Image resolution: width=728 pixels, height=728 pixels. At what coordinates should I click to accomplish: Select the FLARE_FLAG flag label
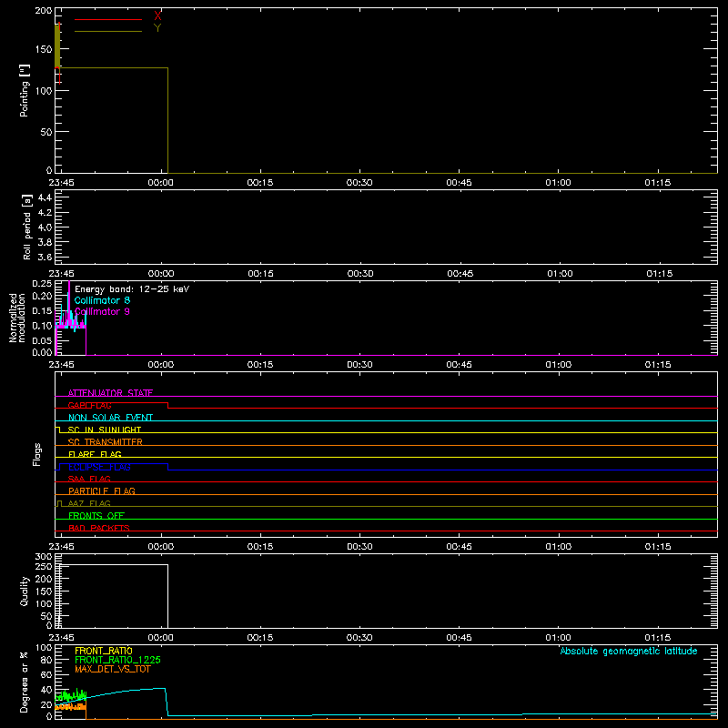point(95,454)
